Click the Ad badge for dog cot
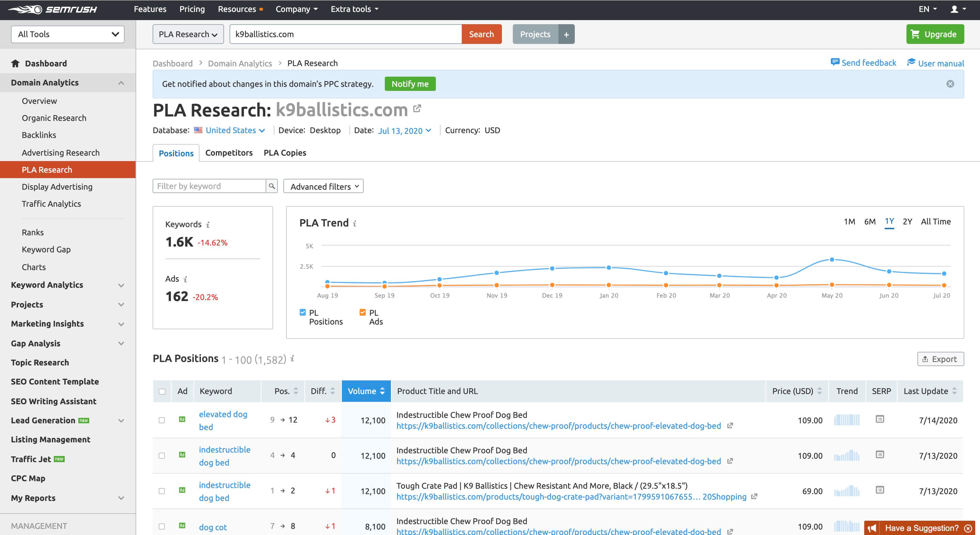The height and width of the screenshot is (535, 980). pyautogui.click(x=182, y=525)
